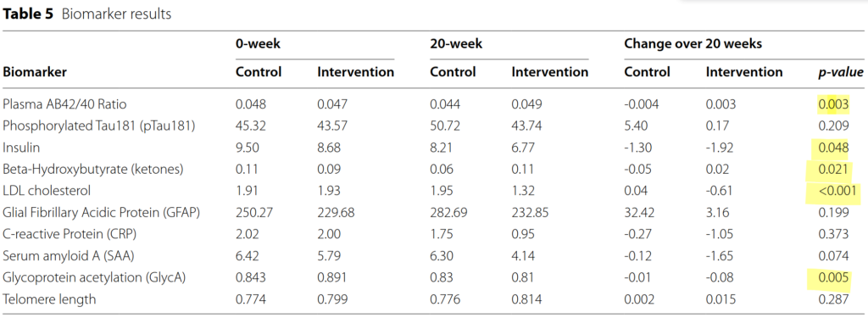The width and height of the screenshot is (868, 318).
Task: Click the highlighted 0.021 ketones p-value
Action: (833, 170)
